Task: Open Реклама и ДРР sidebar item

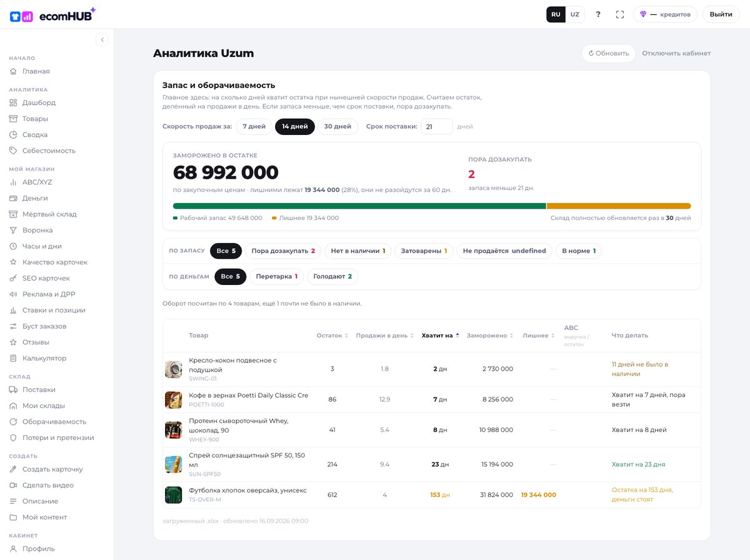Action: click(x=47, y=294)
